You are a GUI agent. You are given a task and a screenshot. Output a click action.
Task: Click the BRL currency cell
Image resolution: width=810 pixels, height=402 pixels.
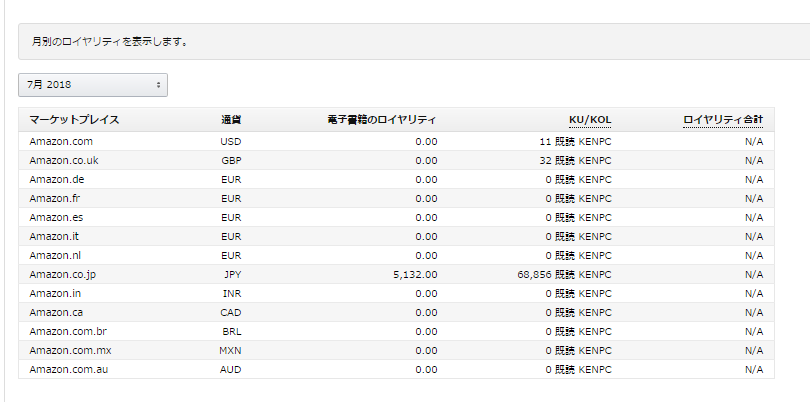point(231,332)
